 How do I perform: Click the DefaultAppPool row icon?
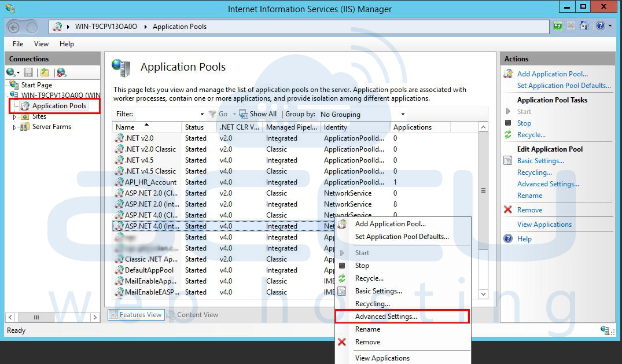[x=119, y=270]
